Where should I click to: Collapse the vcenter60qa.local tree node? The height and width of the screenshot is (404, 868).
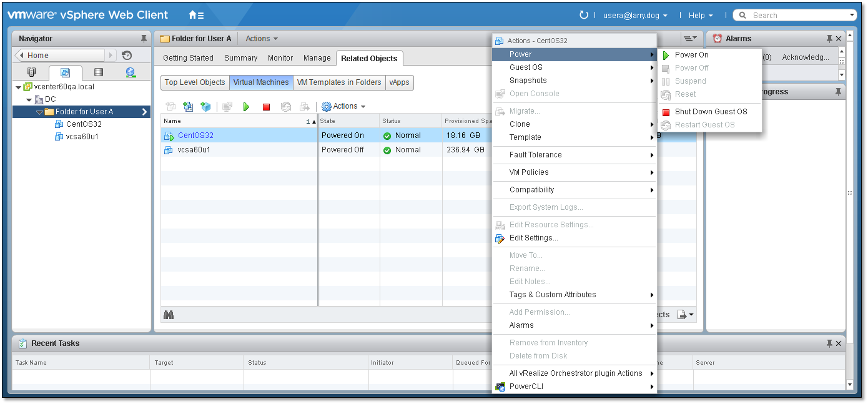pyautogui.click(x=18, y=87)
